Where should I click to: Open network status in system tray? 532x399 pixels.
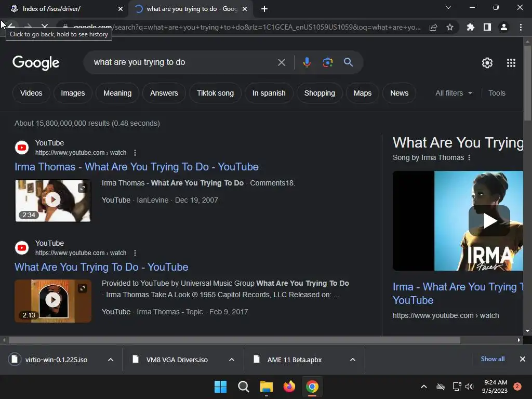[457, 387]
